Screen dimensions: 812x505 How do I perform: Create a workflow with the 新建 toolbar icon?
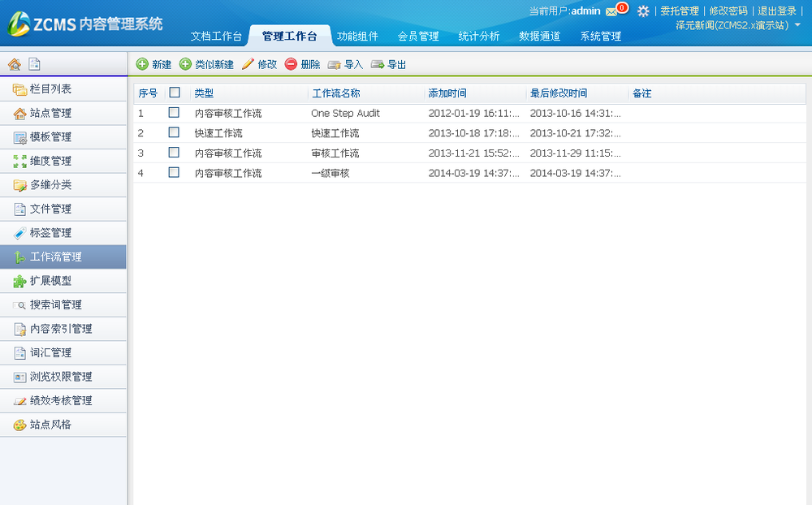(x=151, y=64)
